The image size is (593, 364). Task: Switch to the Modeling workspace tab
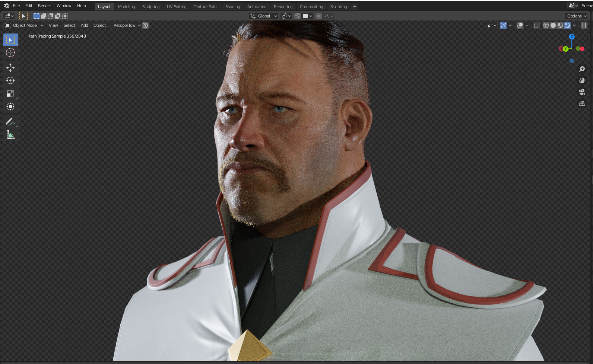pos(126,7)
